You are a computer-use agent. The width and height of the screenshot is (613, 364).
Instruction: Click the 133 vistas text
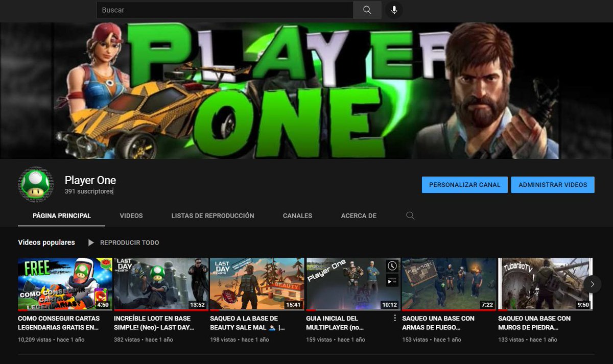511,339
